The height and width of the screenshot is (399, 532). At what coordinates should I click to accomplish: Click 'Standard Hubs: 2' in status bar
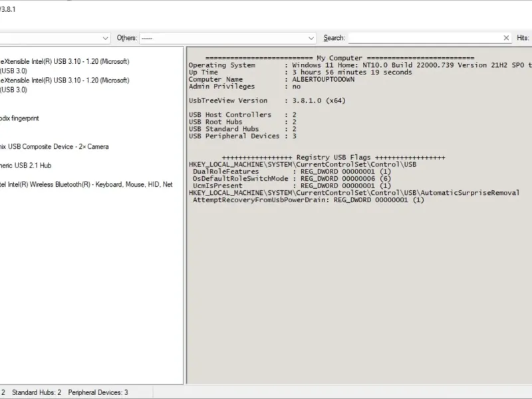pyautogui.click(x=37, y=392)
